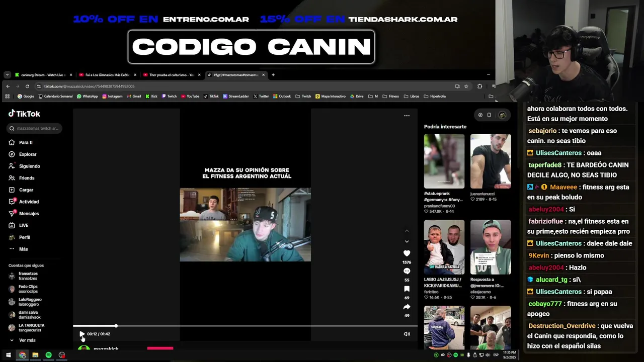
Task: Open Gmail bookmark
Action: 133,97
